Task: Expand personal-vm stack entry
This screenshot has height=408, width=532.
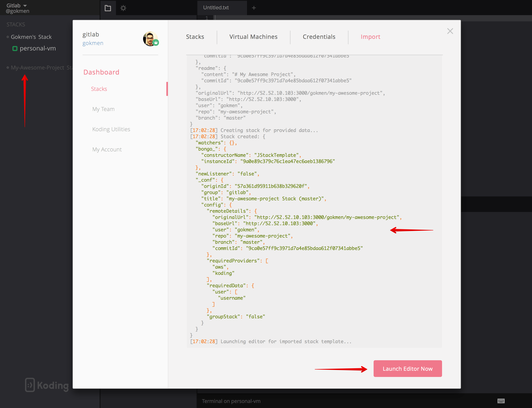Action: pos(37,48)
